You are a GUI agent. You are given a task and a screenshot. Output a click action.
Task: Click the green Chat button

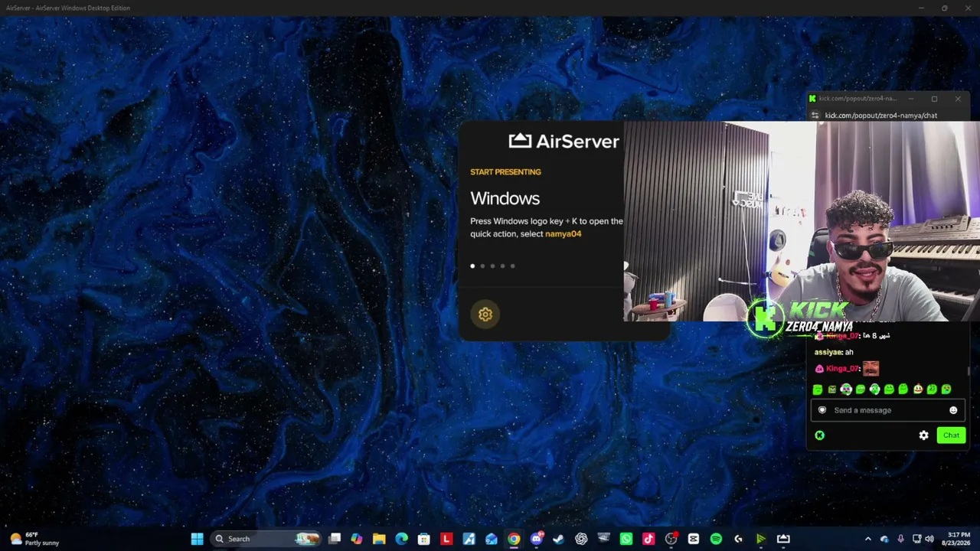pos(951,435)
